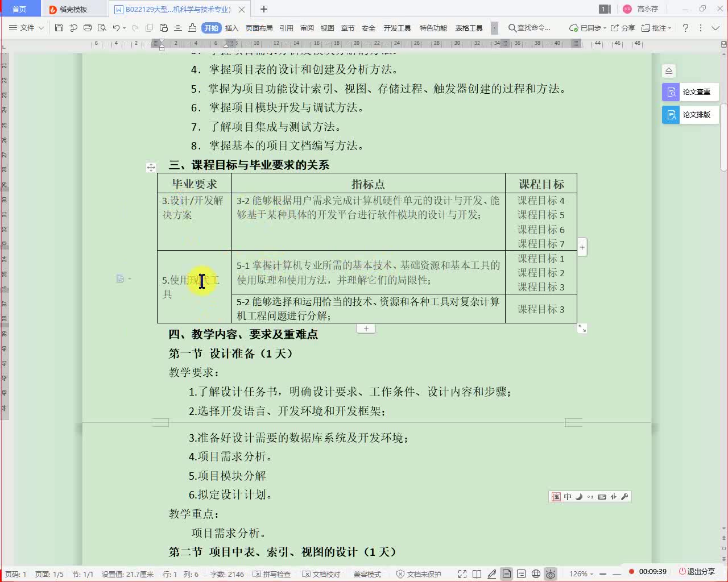This screenshot has height=582, width=728.
Task: Click the wrench settings icon on the IME bar
Action: click(x=624, y=497)
